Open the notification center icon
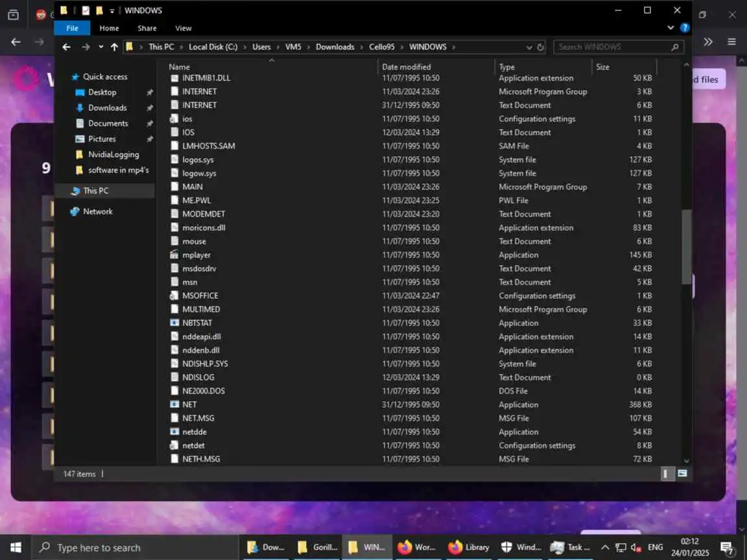 pos(727,548)
